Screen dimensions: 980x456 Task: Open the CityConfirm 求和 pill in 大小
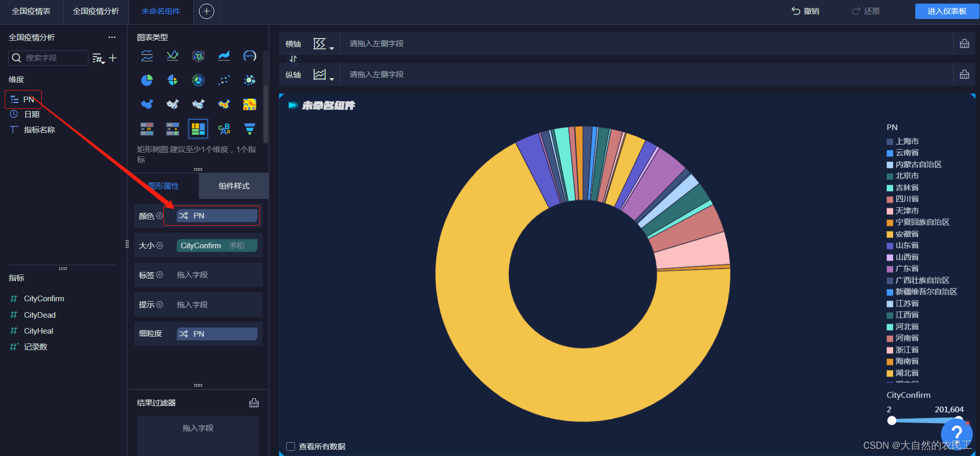[217, 246]
